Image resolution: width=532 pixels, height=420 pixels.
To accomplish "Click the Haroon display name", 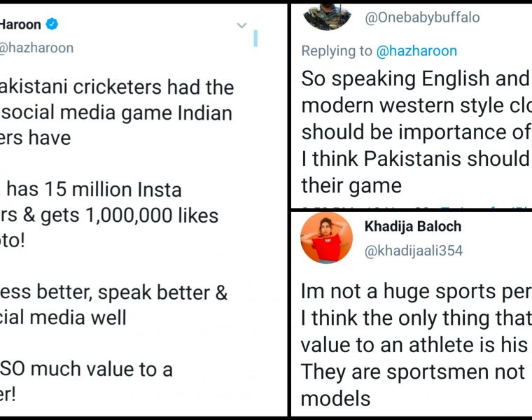I will pyautogui.click(x=20, y=24).
